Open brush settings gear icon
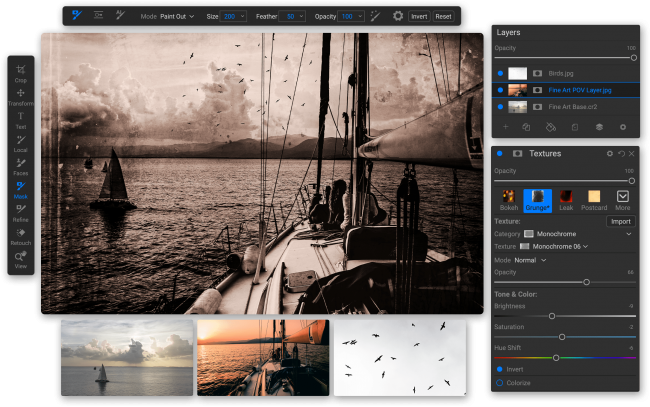This screenshot has width=650, height=407. [x=398, y=16]
